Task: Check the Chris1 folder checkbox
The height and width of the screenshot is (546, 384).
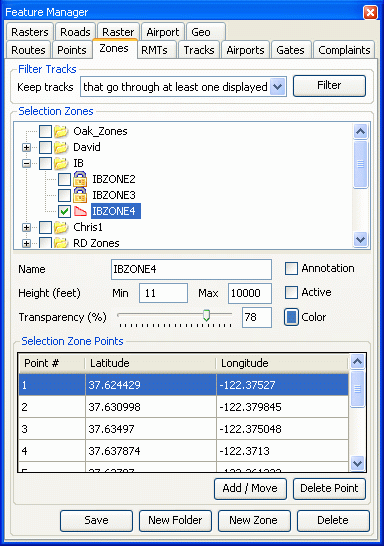Action: click(45, 227)
